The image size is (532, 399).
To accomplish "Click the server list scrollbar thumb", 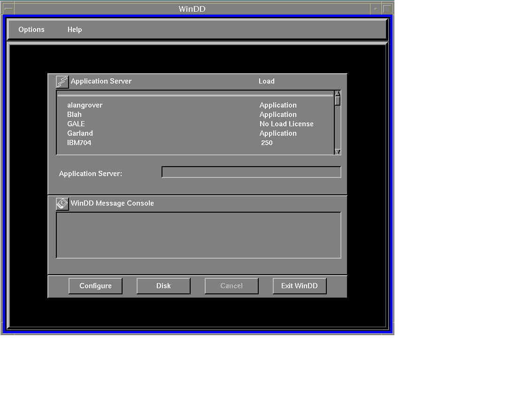I will click(x=337, y=100).
